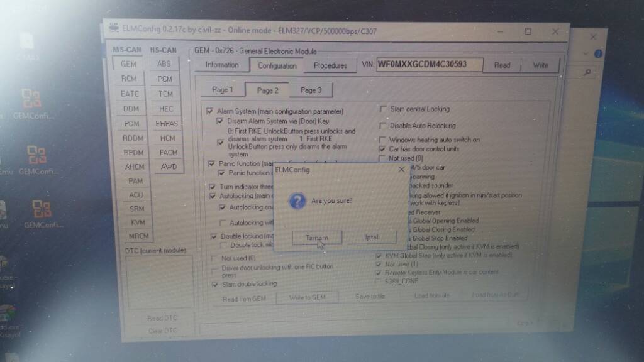Close the background window behind ELMConfig
Image resolution: width=644 pixels, height=362 pixels.
[x=593, y=37]
